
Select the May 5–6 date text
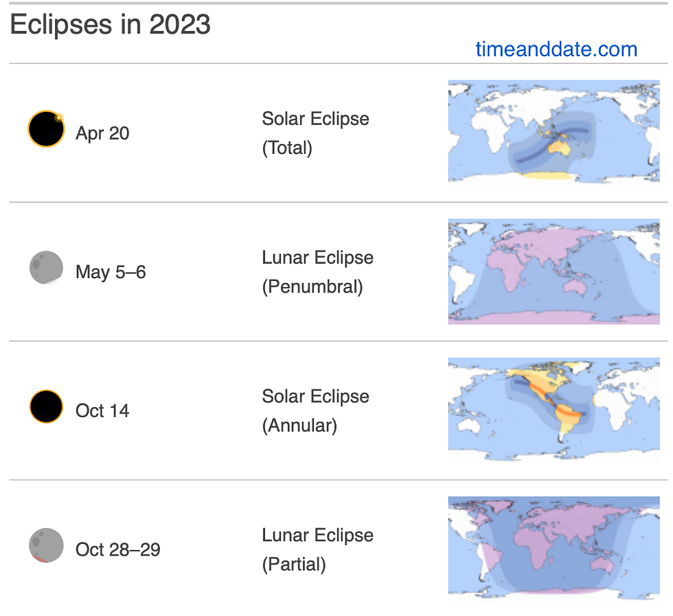(111, 272)
